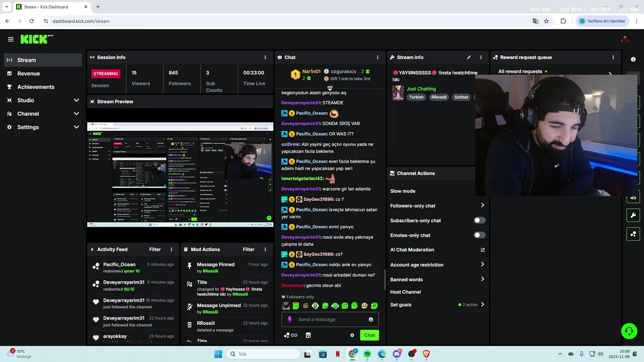Viewport: 644px width, 362px height.
Task: Toggle Emotes-only chat
Action: pos(479,235)
